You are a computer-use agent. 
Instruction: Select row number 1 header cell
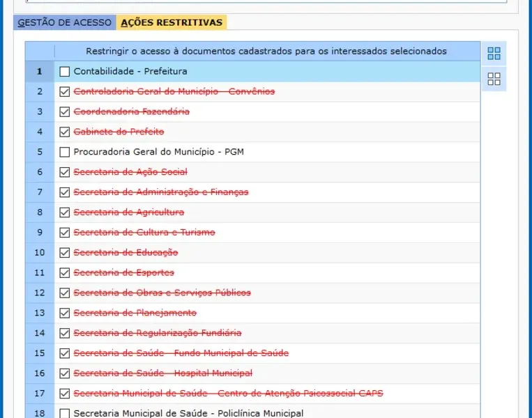40,72
